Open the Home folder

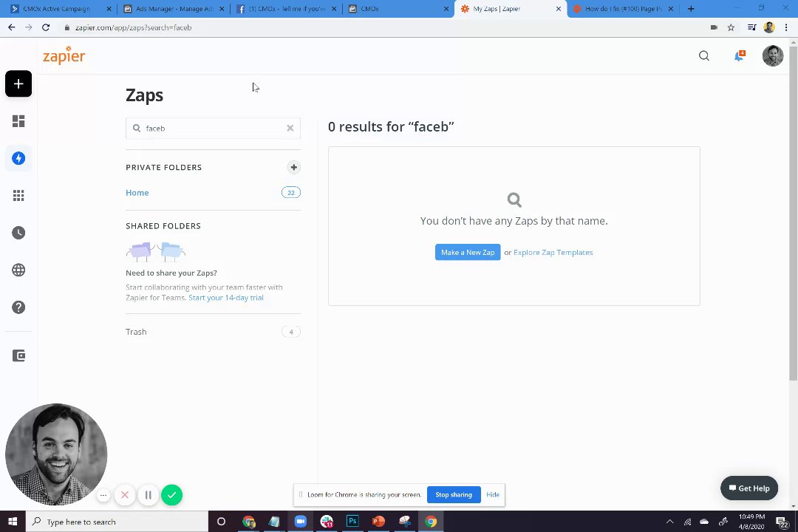click(137, 192)
